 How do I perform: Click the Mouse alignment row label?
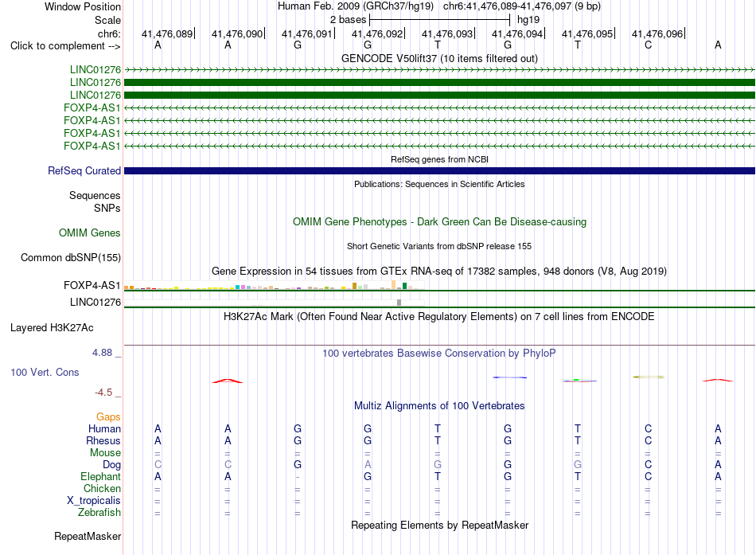105,453
